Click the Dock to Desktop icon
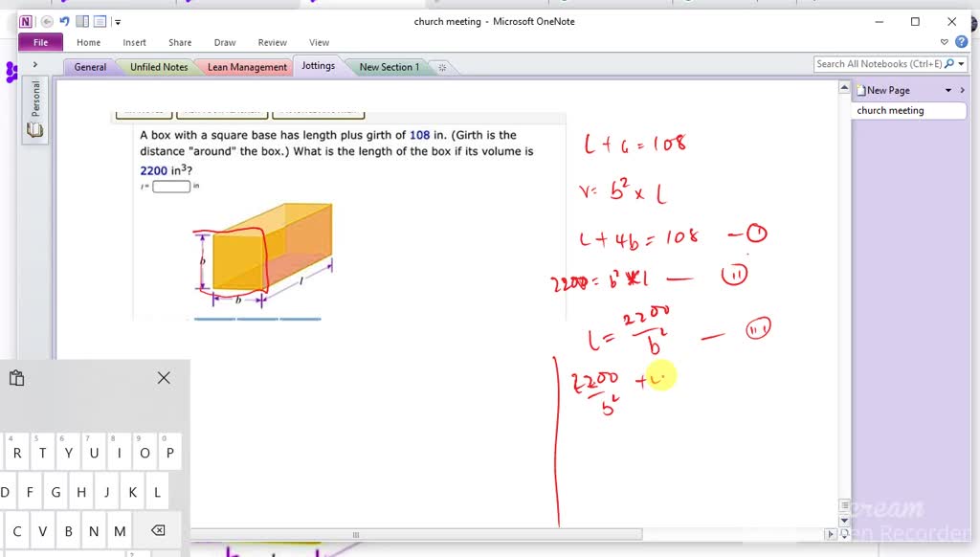This screenshot has height=557, width=980. tap(82, 21)
